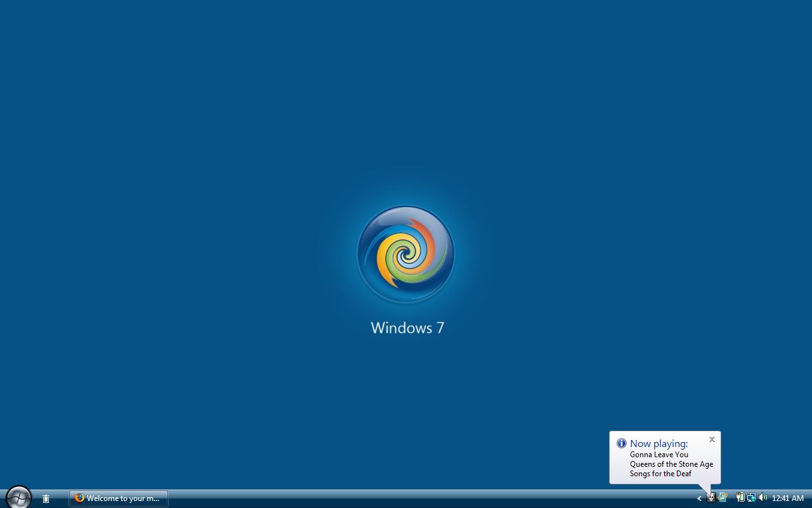Screen dimensions: 812x508
Task: Open the network connection tray icon
Action: (752, 498)
